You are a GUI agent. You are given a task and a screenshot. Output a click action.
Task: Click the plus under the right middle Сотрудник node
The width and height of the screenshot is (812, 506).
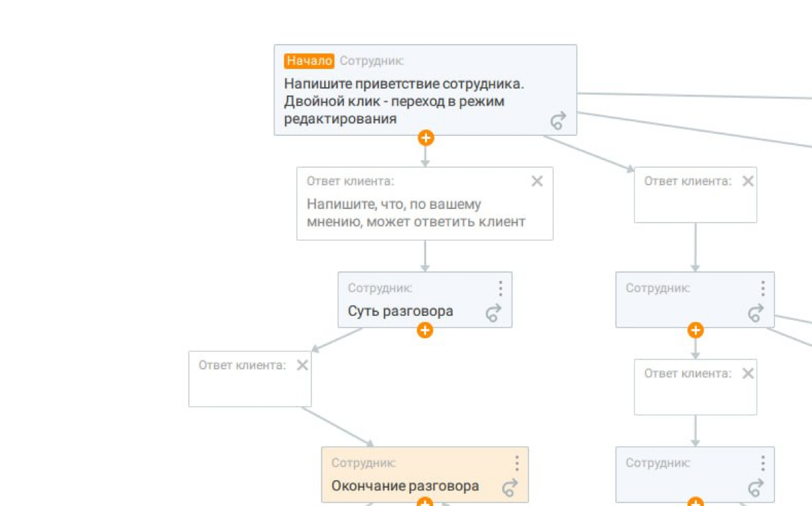pyautogui.click(x=696, y=330)
